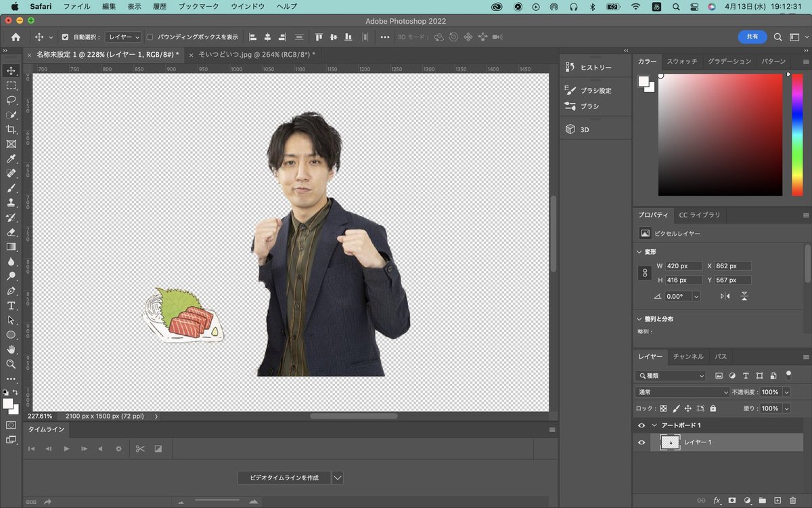Image resolution: width=812 pixels, height=508 pixels.
Task: Click the color picker gradient field
Action: (x=720, y=135)
